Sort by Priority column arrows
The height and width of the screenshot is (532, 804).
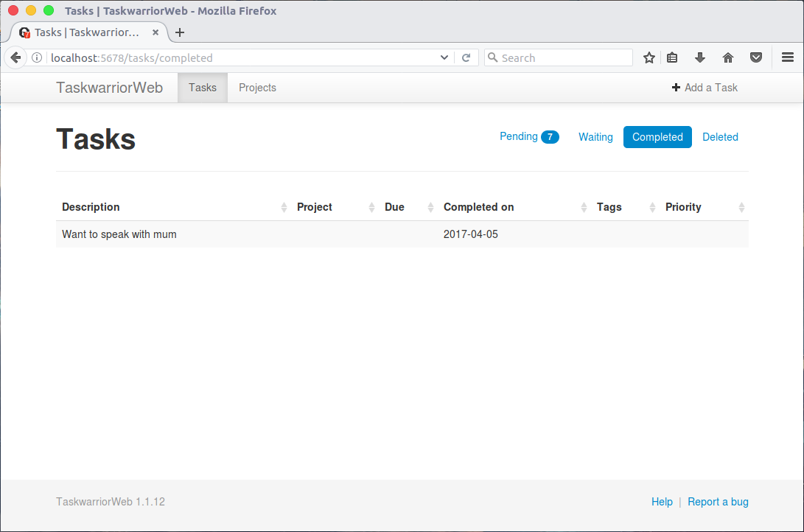[x=741, y=207]
